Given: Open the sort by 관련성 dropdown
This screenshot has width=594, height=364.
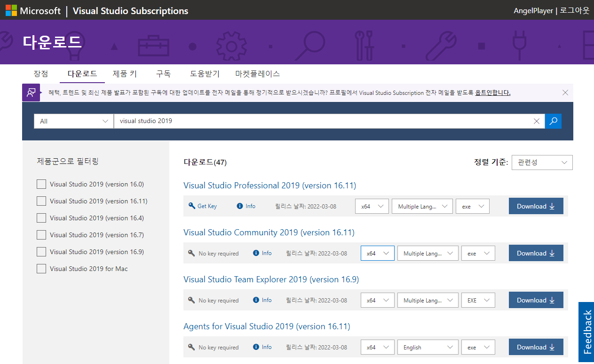Looking at the screenshot, I should pos(542,163).
